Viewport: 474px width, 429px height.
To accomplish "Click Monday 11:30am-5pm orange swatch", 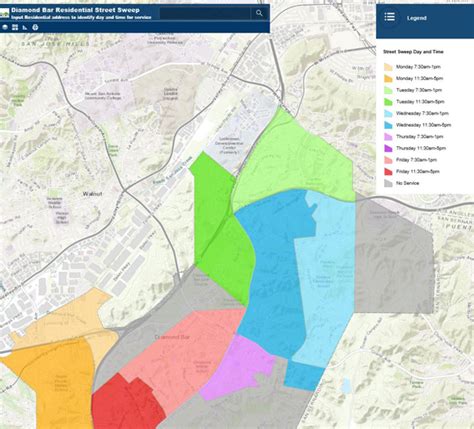I will point(388,79).
